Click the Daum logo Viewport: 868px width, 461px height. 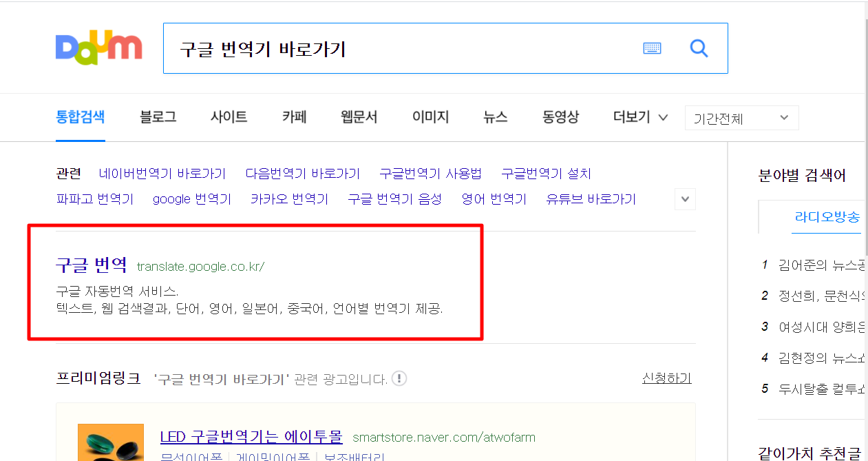click(98, 48)
